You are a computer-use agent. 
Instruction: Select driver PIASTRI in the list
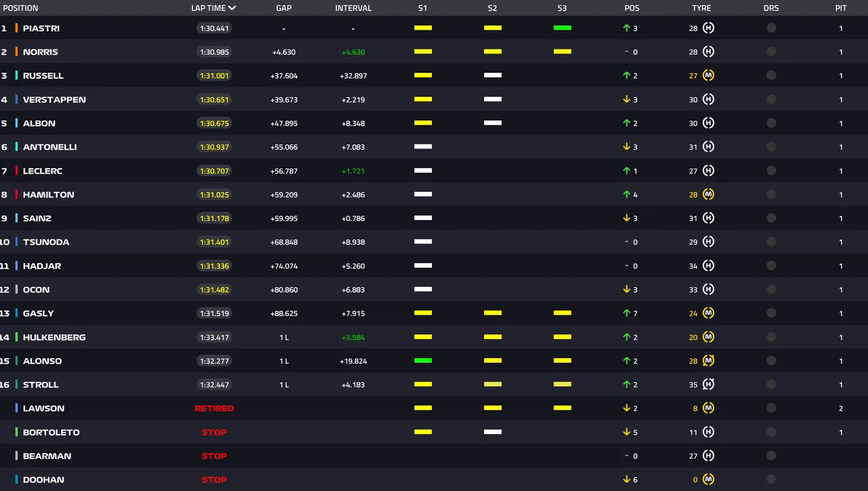point(41,28)
